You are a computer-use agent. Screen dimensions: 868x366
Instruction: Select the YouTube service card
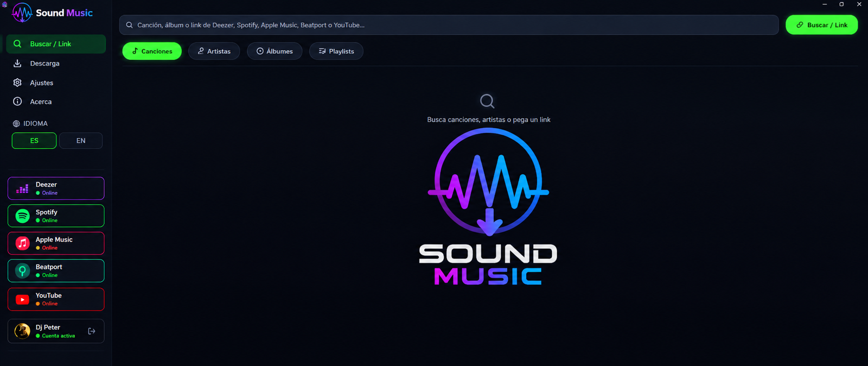pos(56,299)
